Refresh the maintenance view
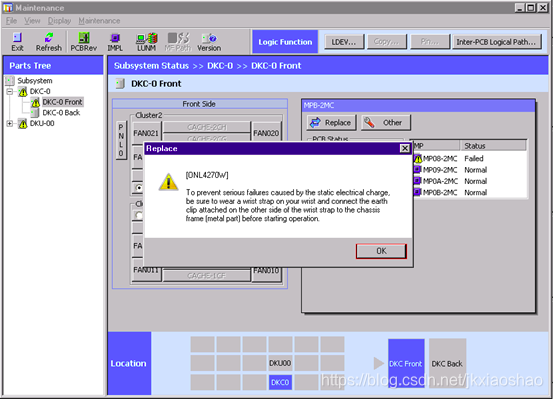 [x=49, y=42]
